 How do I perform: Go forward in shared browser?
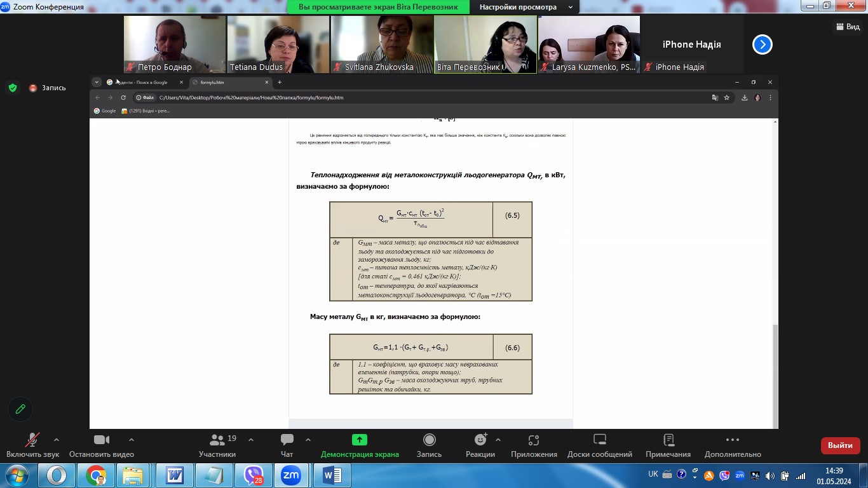[x=110, y=98]
